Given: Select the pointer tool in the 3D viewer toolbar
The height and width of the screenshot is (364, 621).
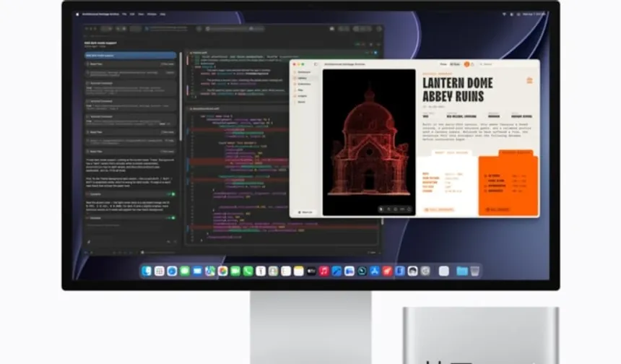Looking at the screenshot, I should [x=381, y=209].
